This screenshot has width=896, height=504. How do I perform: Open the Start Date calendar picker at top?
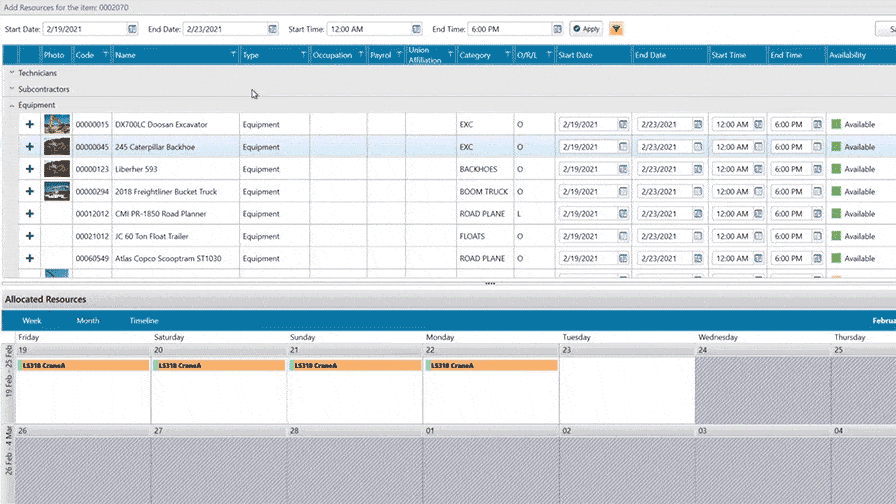point(132,29)
